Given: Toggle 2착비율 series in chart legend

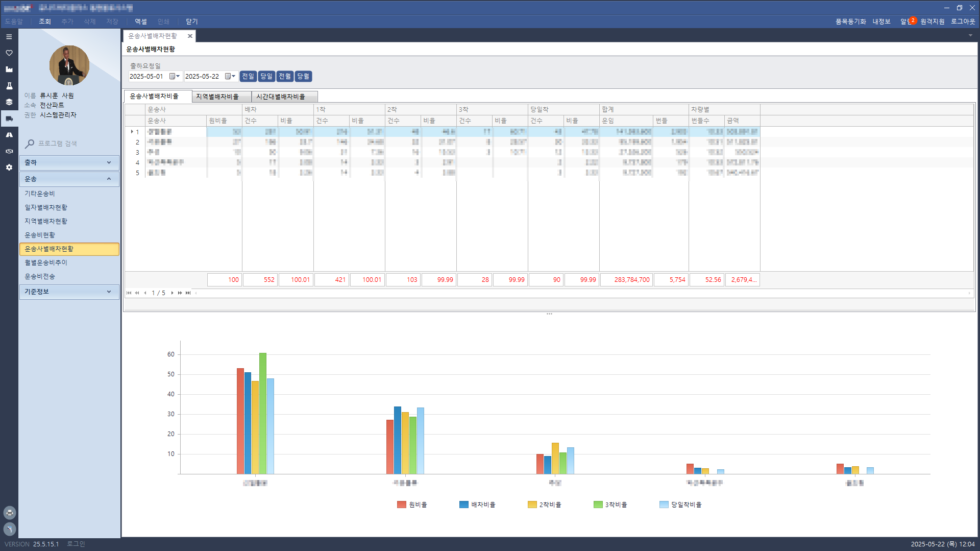Looking at the screenshot, I should tap(545, 505).
